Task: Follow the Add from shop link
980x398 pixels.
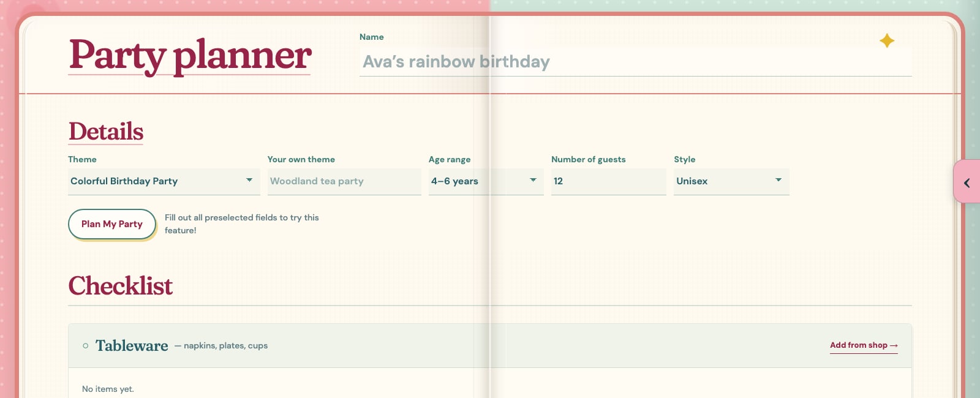Action: click(864, 345)
